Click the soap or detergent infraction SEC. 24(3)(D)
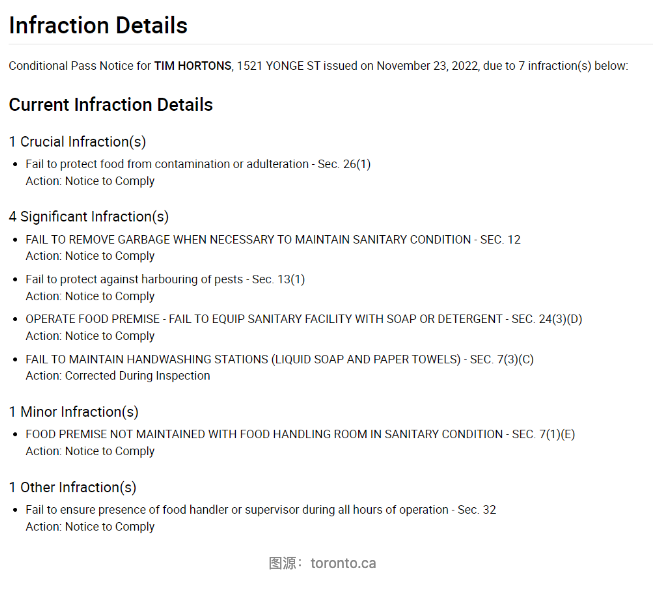659x591 pixels. pyautogui.click(x=303, y=319)
